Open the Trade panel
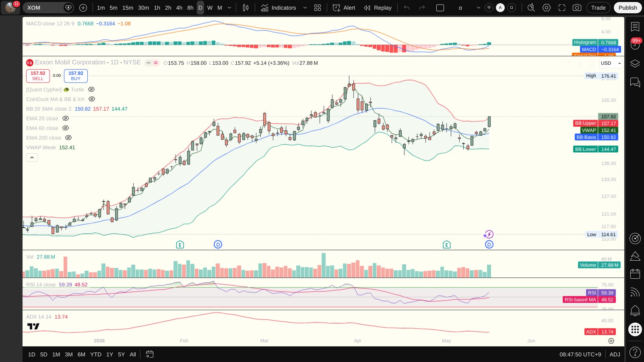This screenshot has width=644, height=362. 599,8
